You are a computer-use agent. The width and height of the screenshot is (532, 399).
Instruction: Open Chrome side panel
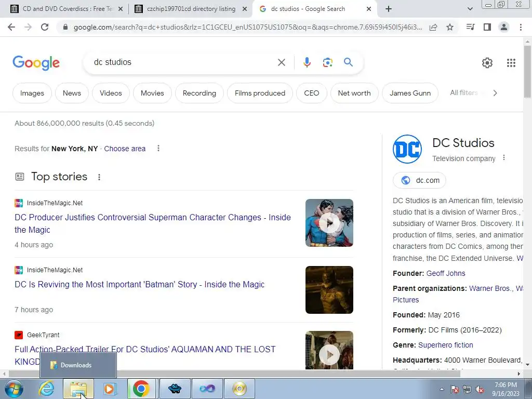[x=487, y=27]
